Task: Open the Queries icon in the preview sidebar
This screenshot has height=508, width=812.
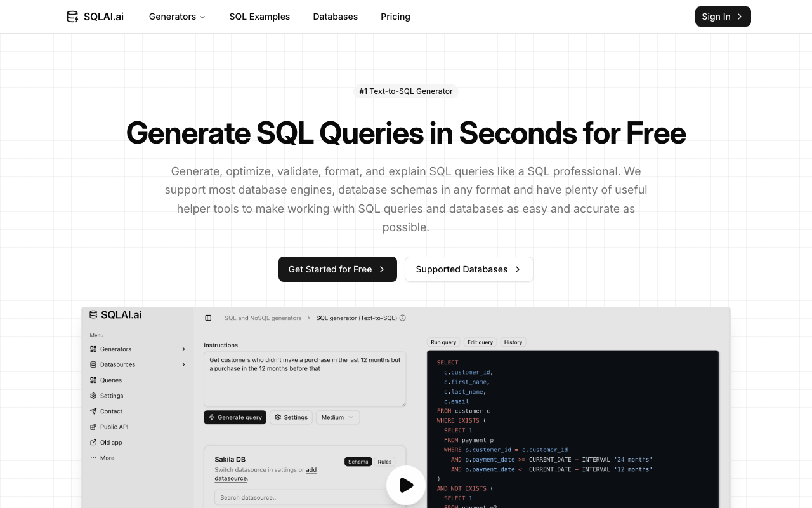Action: coord(93,380)
